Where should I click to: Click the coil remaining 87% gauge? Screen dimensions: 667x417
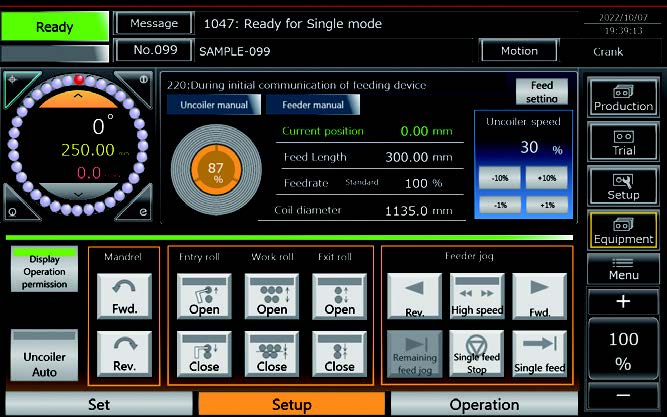(x=216, y=170)
